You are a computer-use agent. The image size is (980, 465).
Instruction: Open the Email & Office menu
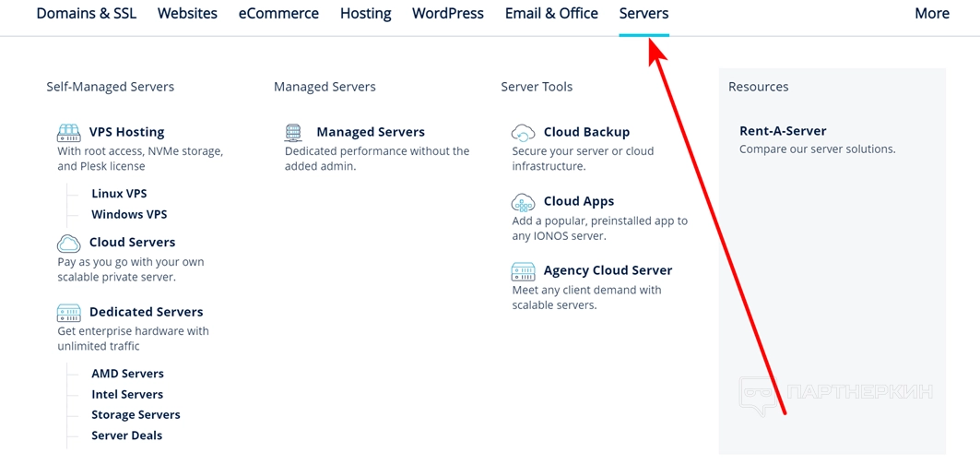552,13
